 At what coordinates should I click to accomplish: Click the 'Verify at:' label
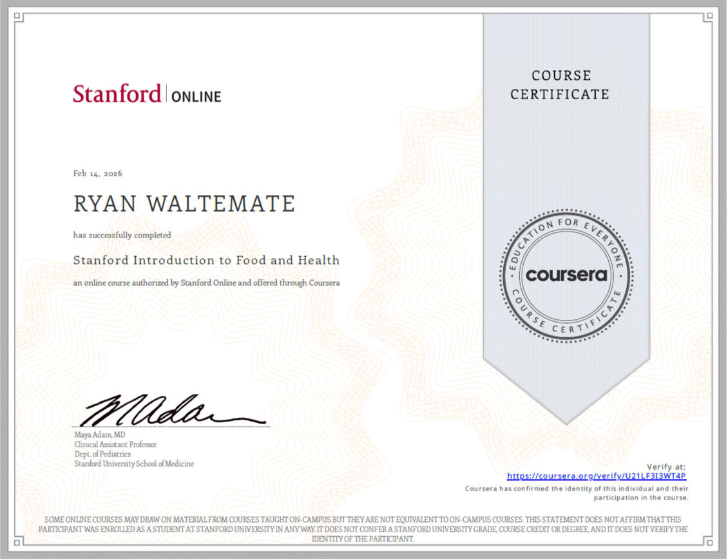[666, 467]
